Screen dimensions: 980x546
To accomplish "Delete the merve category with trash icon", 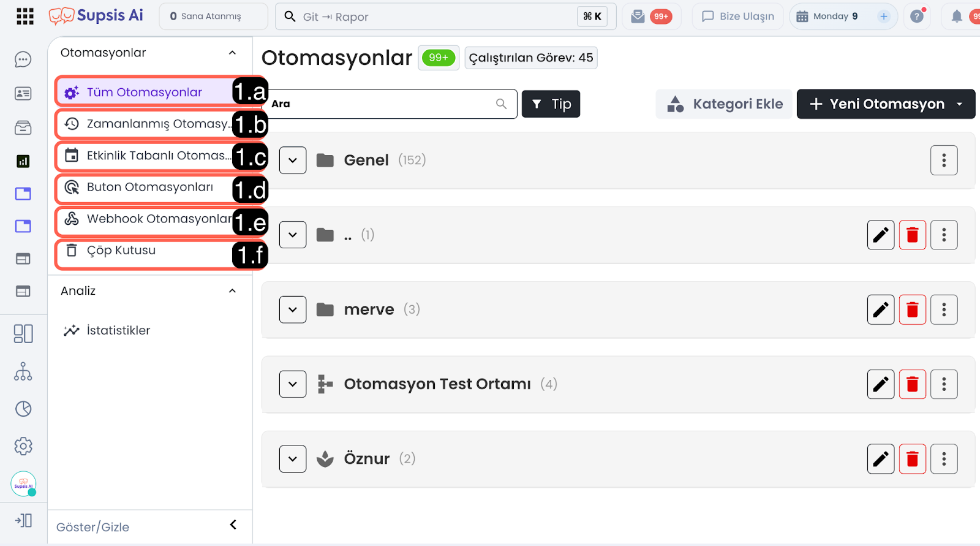I will coord(912,309).
